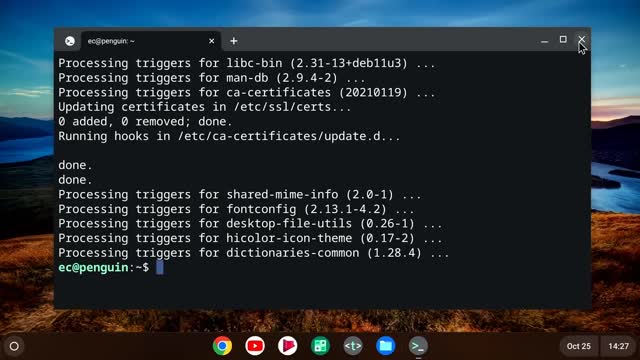Click the hicolor-icon-theme triggers line
The image size is (640, 360).
coord(250,238)
